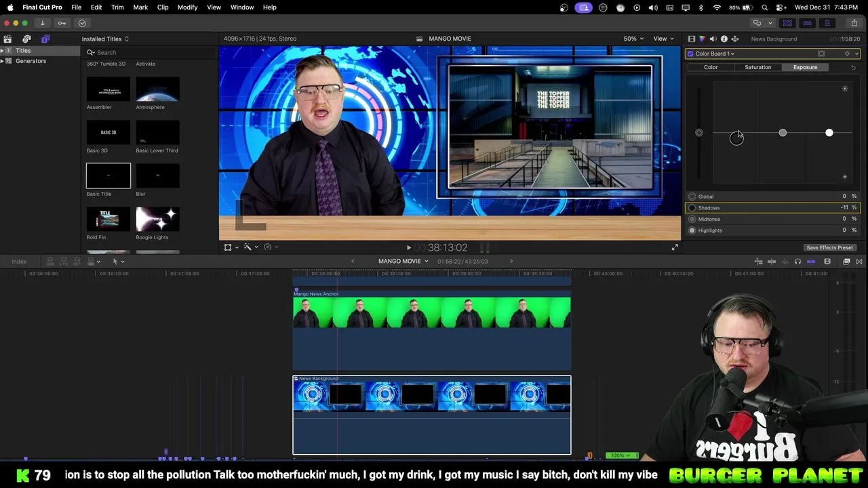This screenshot has height=488, width=868.
Task: Open the Video Inspector icon
Action: (x=691, y=39)
